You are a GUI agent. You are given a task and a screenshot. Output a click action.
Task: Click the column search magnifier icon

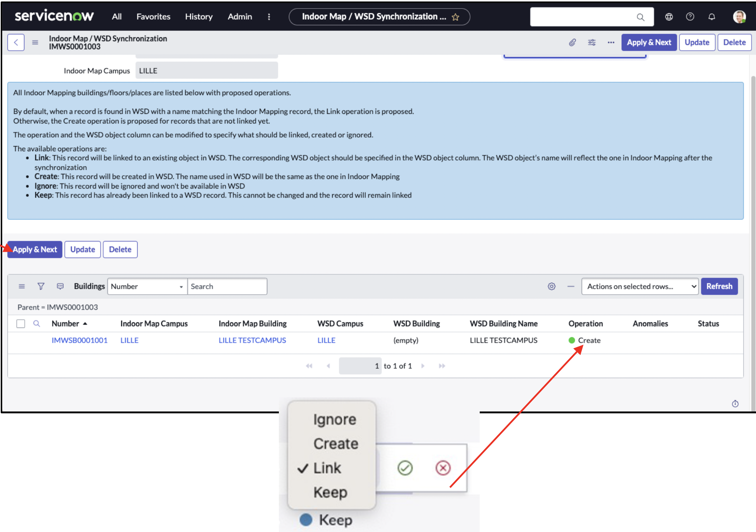[x=37, y=323]
